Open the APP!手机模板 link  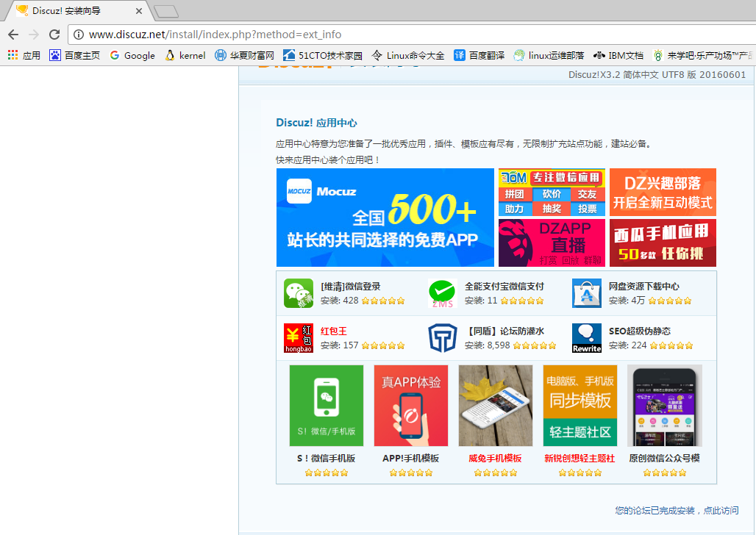(x=411, y=459)
